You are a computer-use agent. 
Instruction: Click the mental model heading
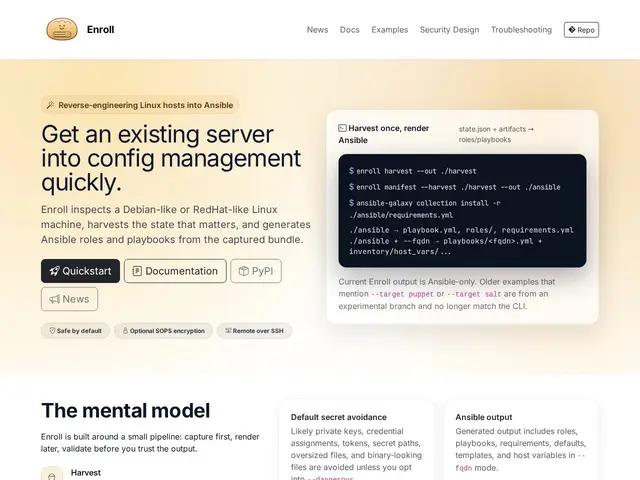[x=126, y=411]
